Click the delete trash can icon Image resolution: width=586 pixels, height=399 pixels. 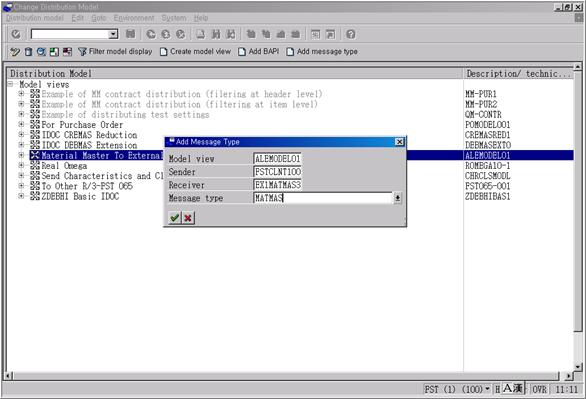point(28,52)
